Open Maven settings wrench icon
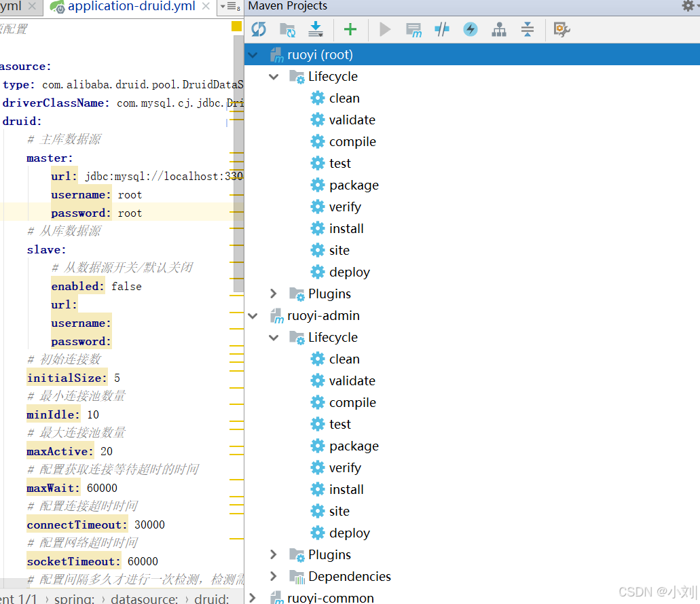Image resolution: width=700 pixels, height=604 pixels. [561, 29]
